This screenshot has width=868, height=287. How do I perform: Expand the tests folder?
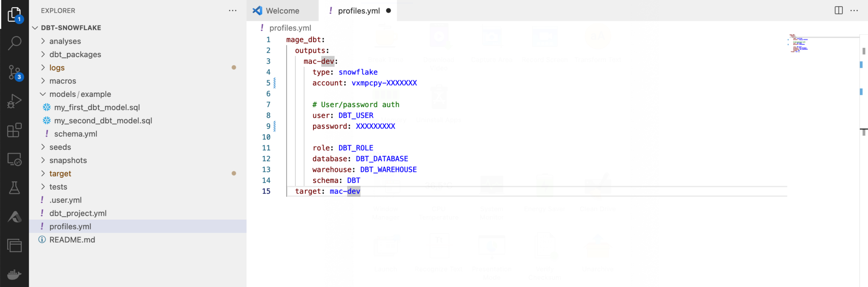pos(43,187)
